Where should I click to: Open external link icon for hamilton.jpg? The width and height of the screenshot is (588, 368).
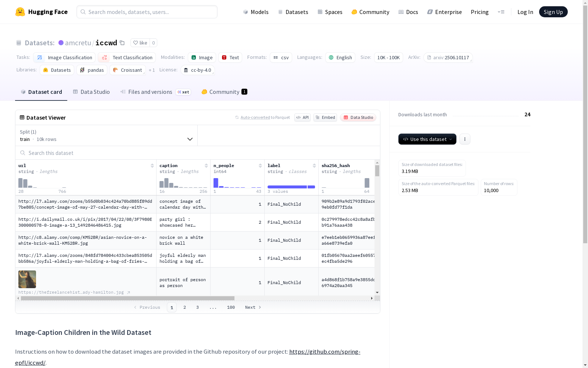coord(129,293)
